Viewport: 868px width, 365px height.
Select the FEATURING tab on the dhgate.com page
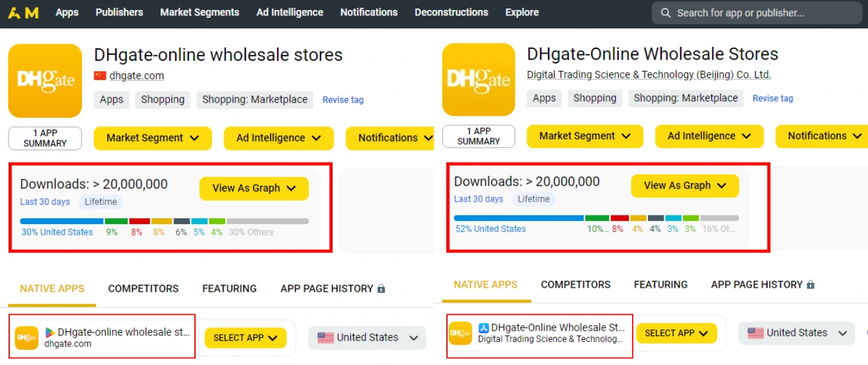[x=229, y=289]
